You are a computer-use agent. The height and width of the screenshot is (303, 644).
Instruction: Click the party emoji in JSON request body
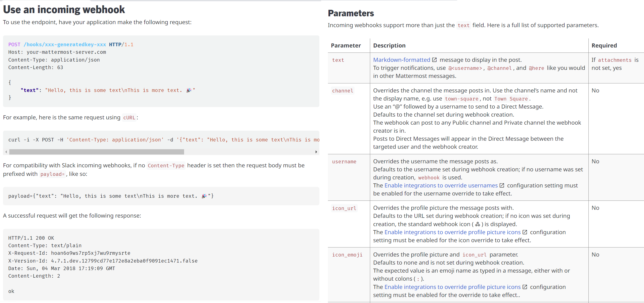[x=189, y=90]
